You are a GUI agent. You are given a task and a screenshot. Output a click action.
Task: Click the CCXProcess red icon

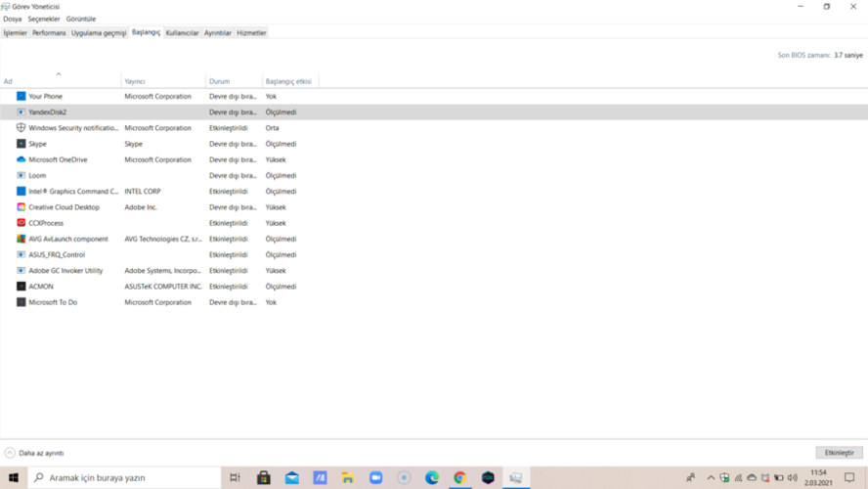tap(22, 223)
